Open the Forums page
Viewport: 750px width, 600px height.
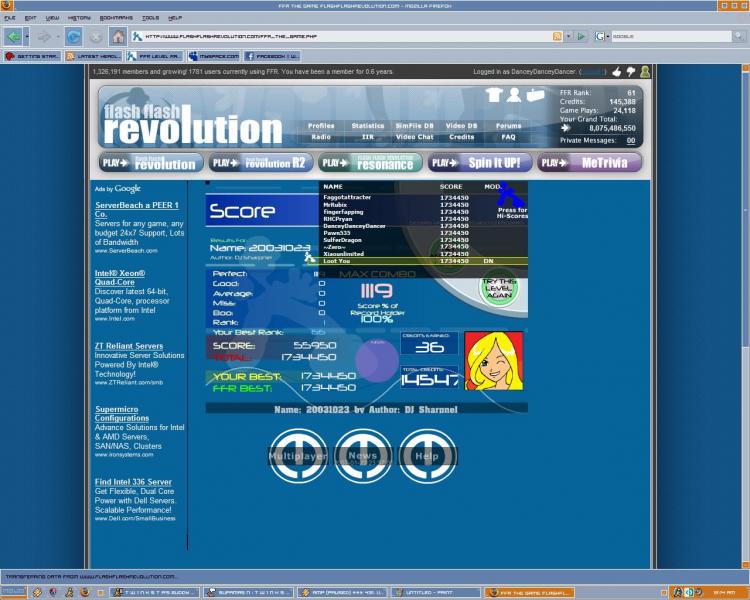508,126
